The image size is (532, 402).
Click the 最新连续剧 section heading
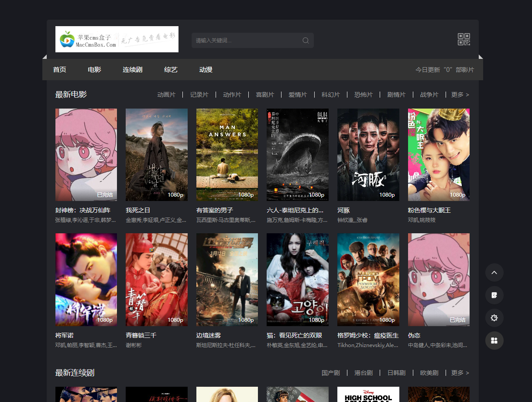pyautogui.click(x=75, y=373)
